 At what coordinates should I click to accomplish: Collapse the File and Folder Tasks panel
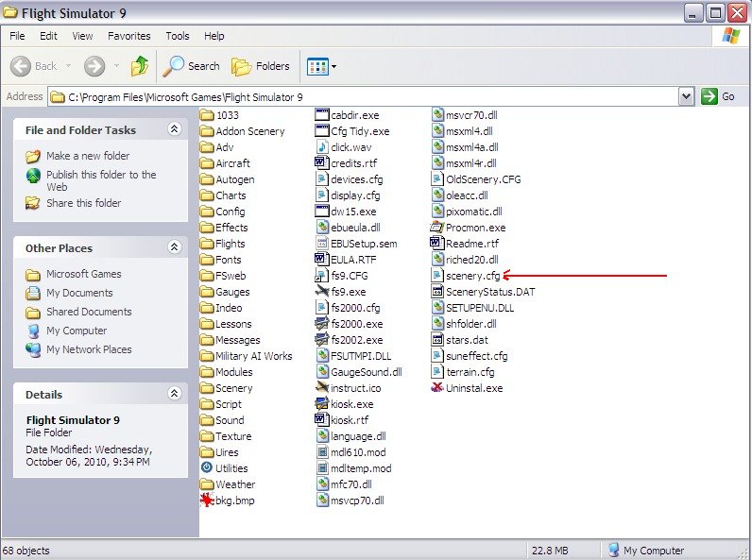[174, 129]
